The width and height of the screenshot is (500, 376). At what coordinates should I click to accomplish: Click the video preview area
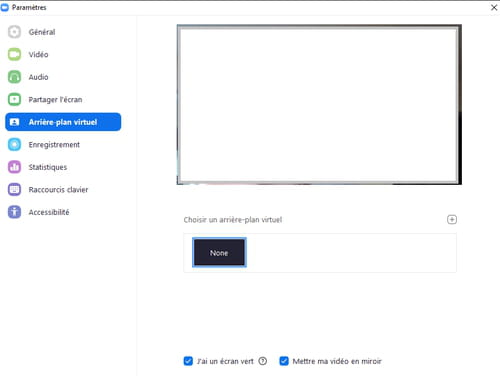[x=319, y=104]
